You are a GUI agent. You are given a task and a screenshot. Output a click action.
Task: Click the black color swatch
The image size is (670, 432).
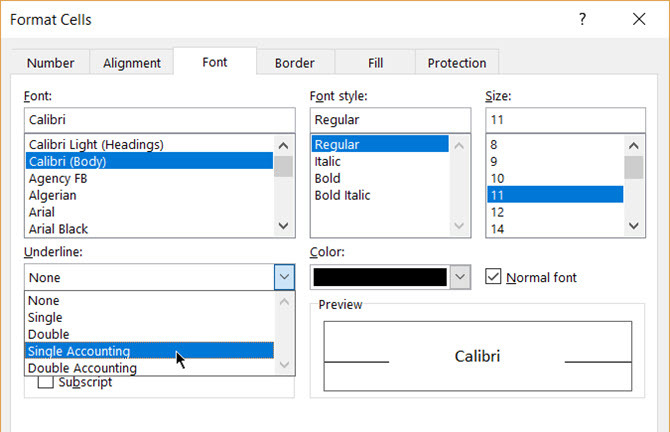click(x=380, y=277)
